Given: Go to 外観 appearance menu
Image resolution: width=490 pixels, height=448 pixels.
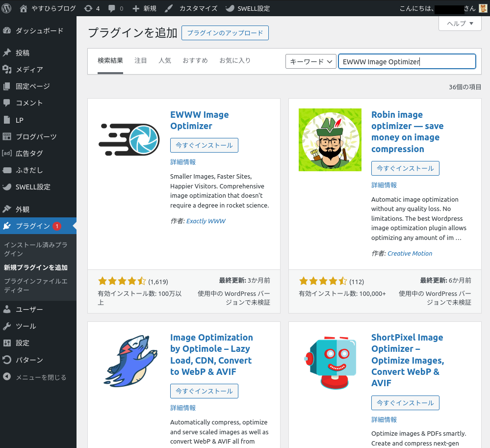Looking at the screenshot, I should click(x=22, y=210).
